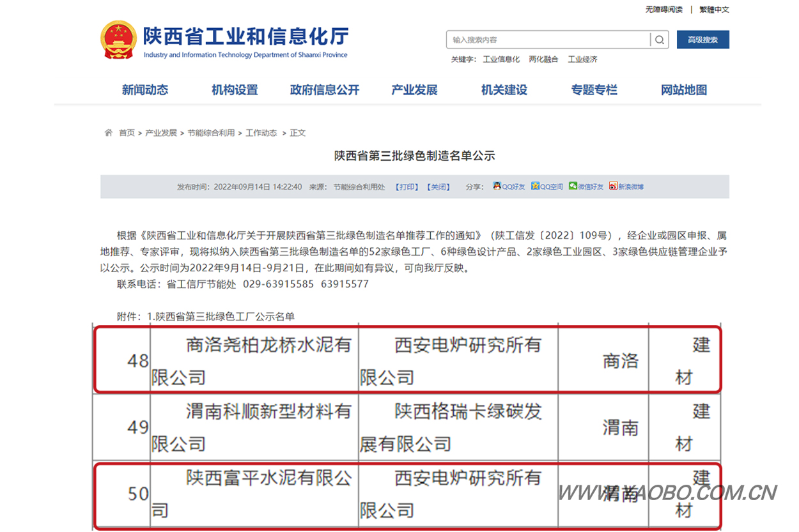Focus the search input field
Viewport: 799px width, 532px height.
[548, 40]
